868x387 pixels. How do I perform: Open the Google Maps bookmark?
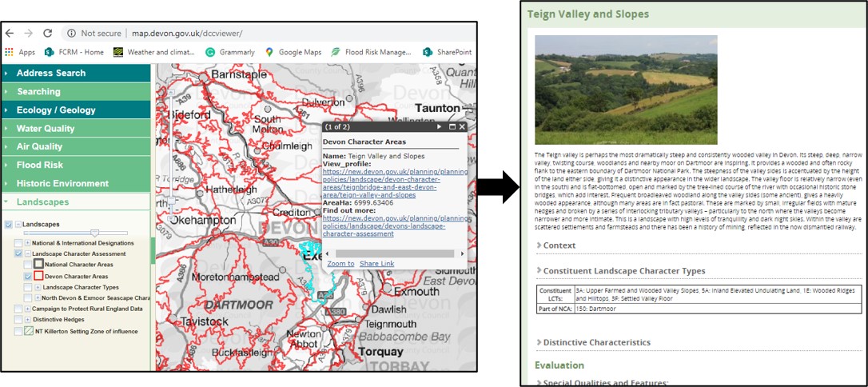pos(293,52)
